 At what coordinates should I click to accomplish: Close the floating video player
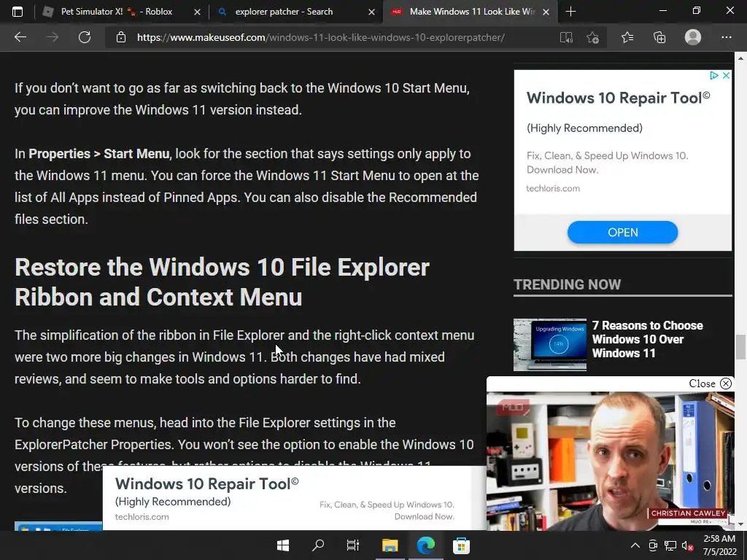tap(711, 384)
